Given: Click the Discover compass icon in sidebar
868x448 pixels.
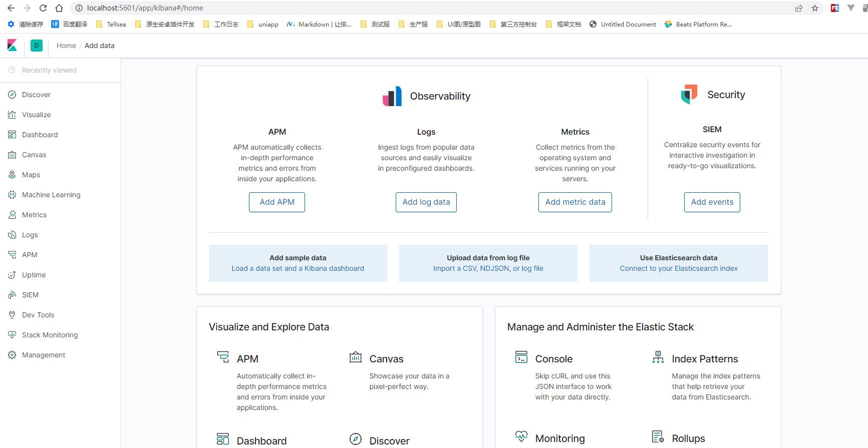Looking at the screenshot, I should [x=12, y=95].
